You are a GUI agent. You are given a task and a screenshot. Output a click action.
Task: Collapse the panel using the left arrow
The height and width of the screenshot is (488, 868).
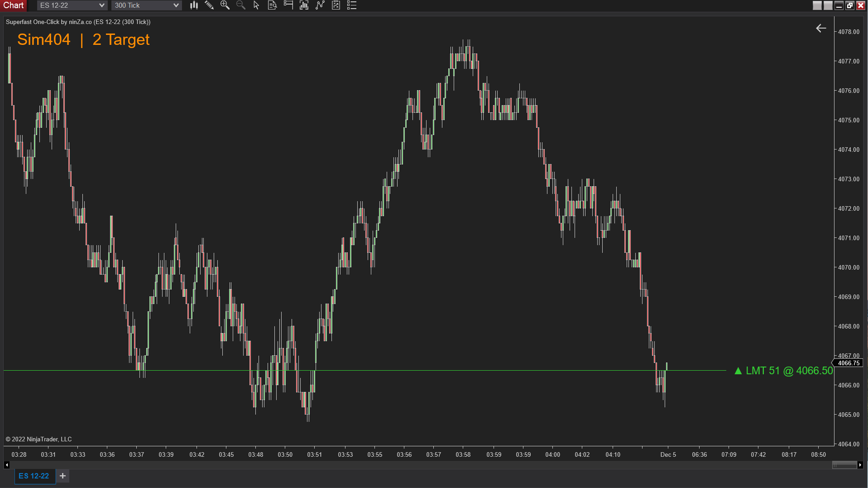tap(820, 28)
